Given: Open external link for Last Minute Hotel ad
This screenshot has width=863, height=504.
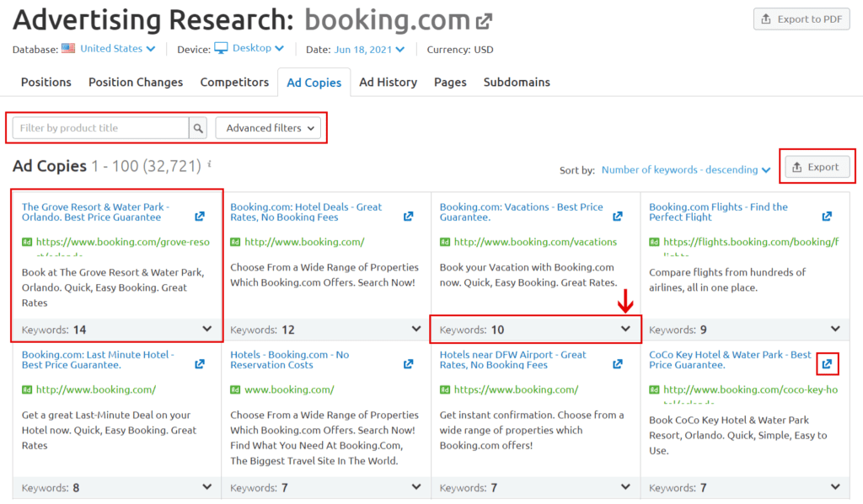Looking at the screenshot, I should pos(200,364).
